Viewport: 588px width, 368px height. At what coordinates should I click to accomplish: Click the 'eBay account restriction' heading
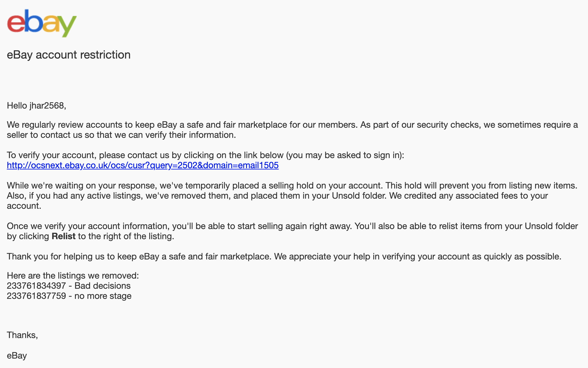tap(69, 55)
